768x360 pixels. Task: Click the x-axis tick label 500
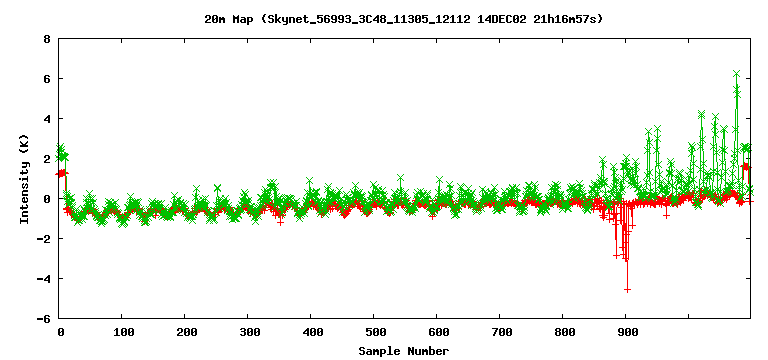pos(374,333)
